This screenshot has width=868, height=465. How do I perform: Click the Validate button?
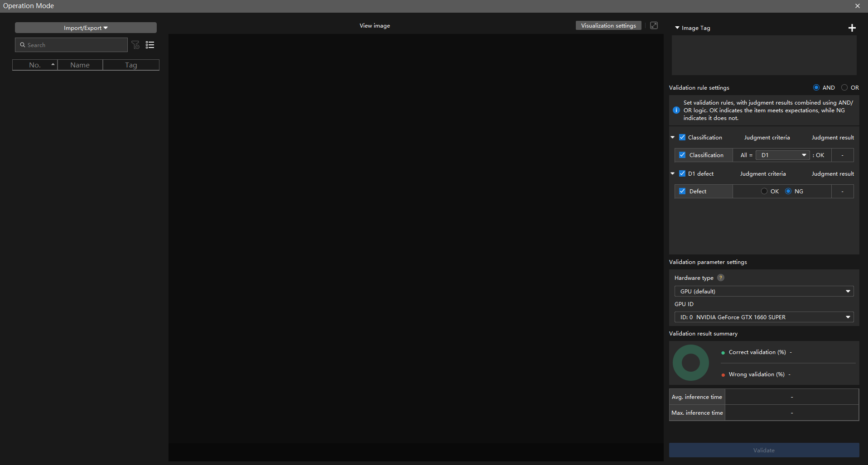764,450
